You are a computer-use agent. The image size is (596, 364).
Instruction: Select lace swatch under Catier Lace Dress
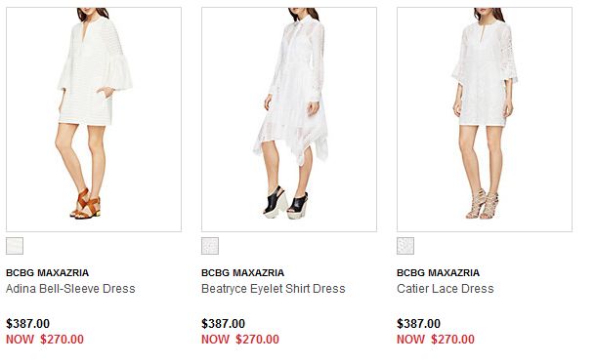(x=405, y=246)
